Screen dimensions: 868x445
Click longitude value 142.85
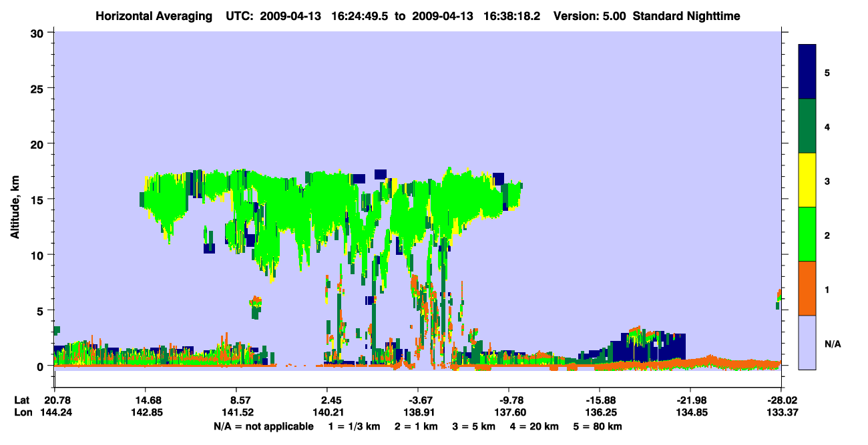146,412
